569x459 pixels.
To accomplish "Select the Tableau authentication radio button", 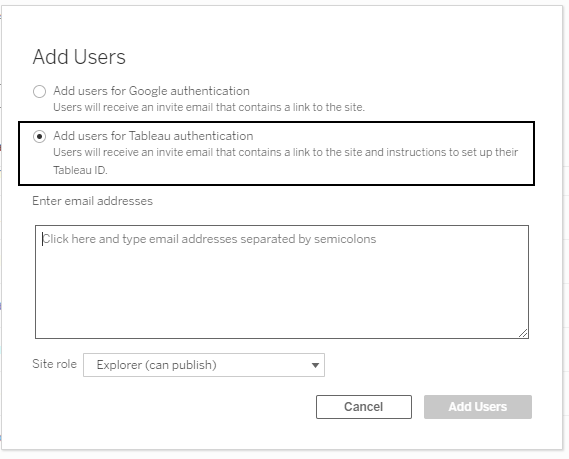I will [x=39, y=136].
